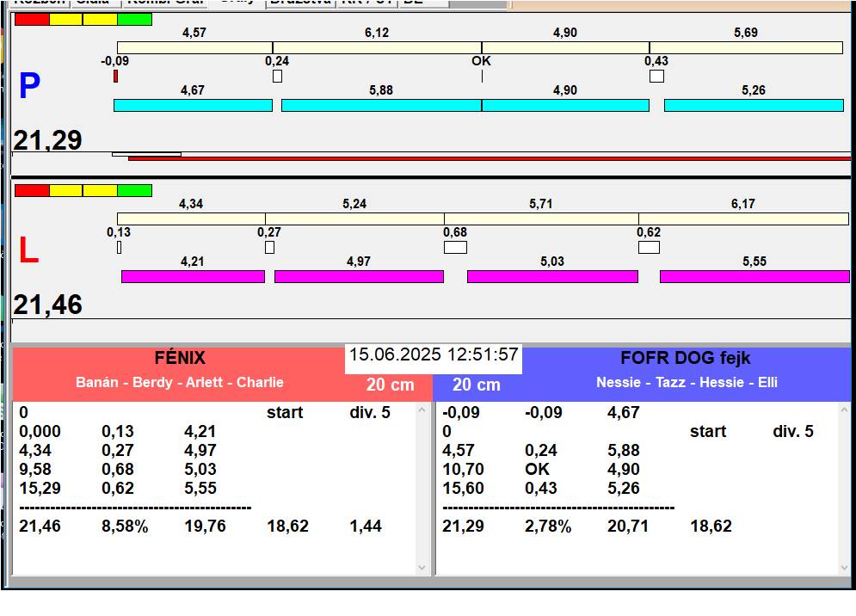The height and width of the screenshot is (616, 856).
Task: Select the cyan 4,67 run bar
Action: 193,105
